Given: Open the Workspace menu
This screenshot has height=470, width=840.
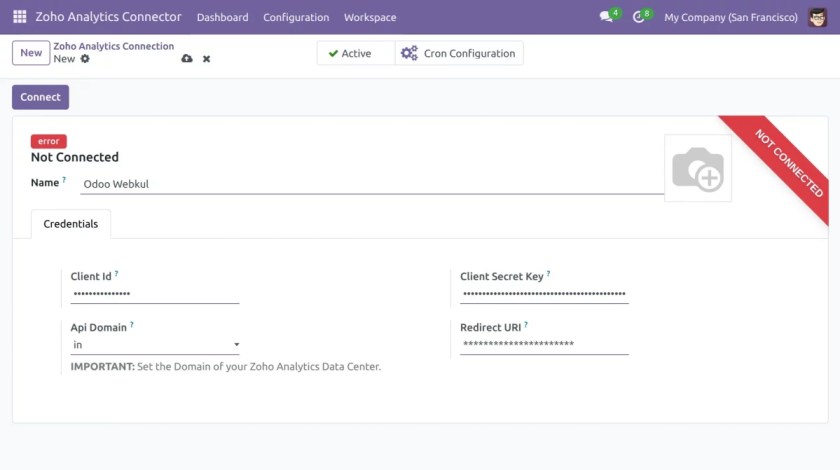Looking at the screenshot, I should tap(370, 17).
